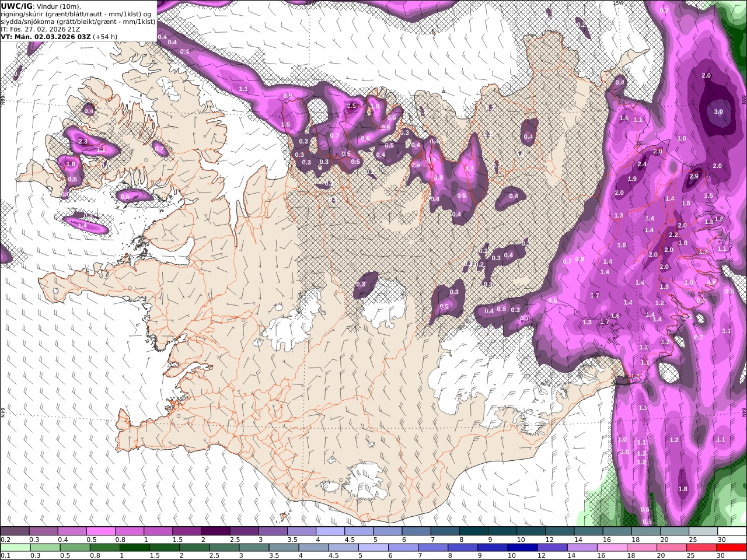Click the '0.1' label on the bottom legend row

(5, 556)
